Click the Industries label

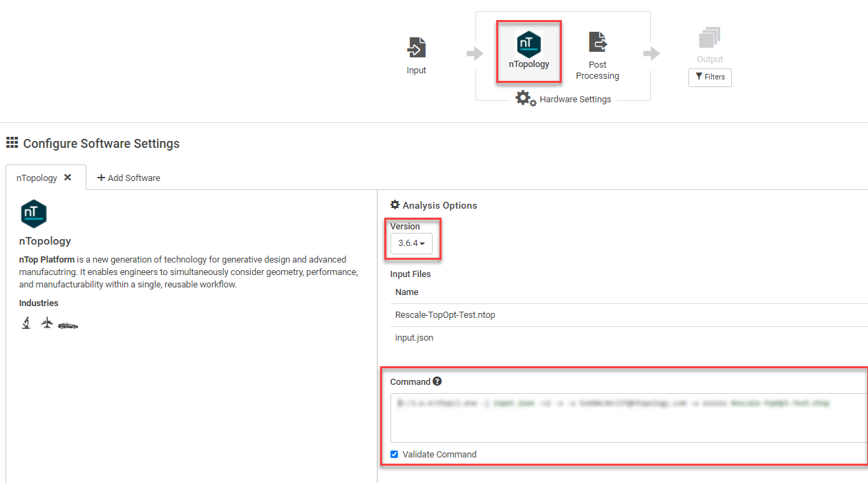[39, 303]
